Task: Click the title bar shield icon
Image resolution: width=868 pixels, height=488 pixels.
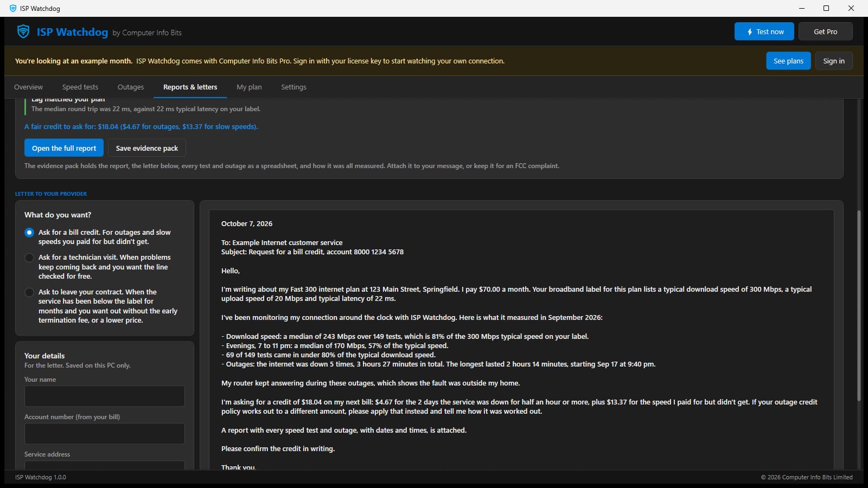Action: pyautogui.click(x=13, y=8)
